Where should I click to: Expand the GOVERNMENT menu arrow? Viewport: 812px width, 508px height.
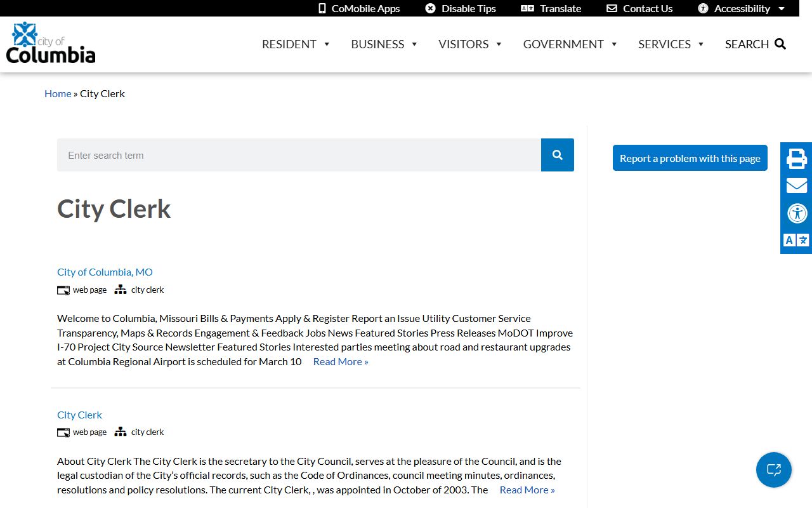pos(614,44)
